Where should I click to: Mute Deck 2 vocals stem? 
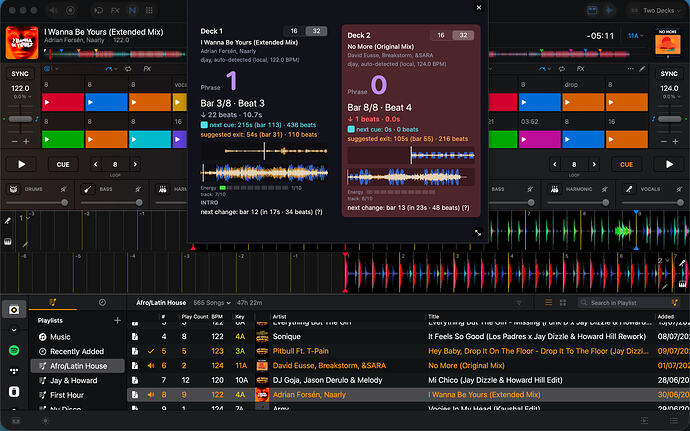[x=679, y=189]
